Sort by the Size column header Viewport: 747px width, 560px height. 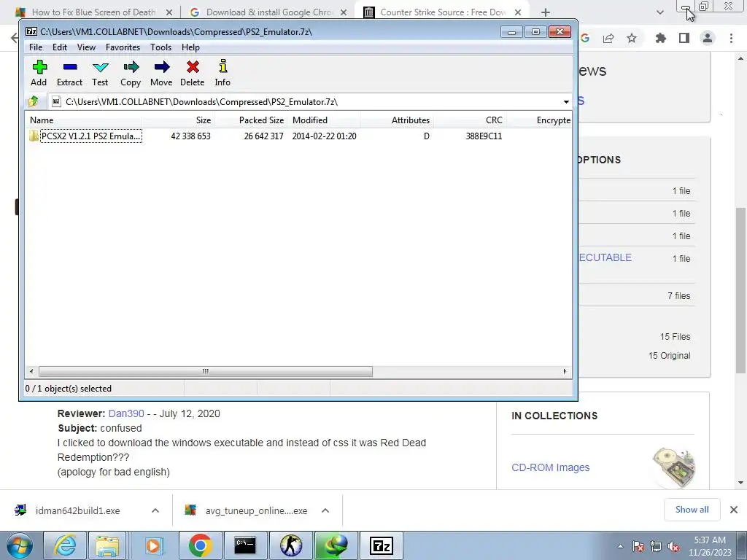point(178,120)
